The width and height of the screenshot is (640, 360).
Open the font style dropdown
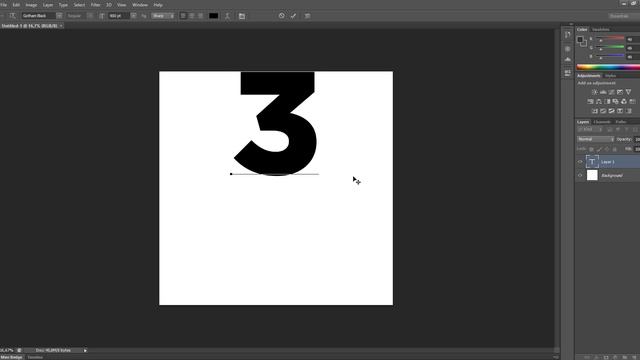pyautogui.click(x=90, y=16)
